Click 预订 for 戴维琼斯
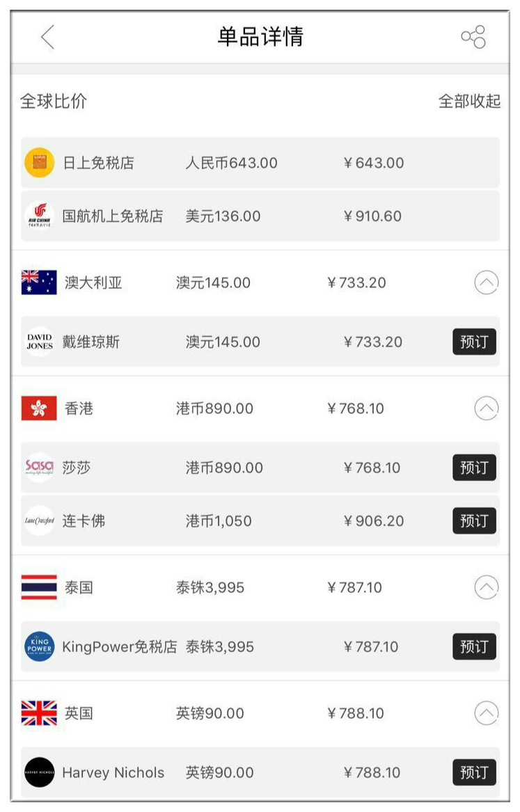The width and height of the screenshot is (520, 812). tap(475, 342)
